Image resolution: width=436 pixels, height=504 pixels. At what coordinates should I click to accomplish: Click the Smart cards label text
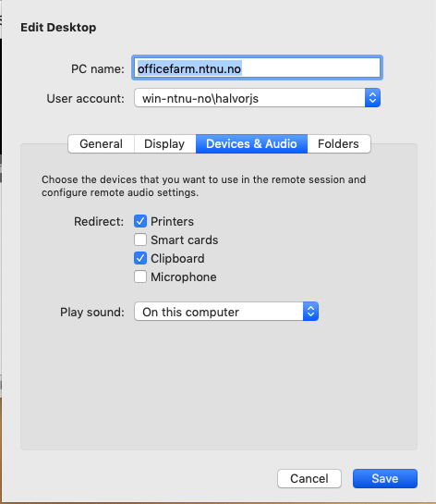point(185,240)
